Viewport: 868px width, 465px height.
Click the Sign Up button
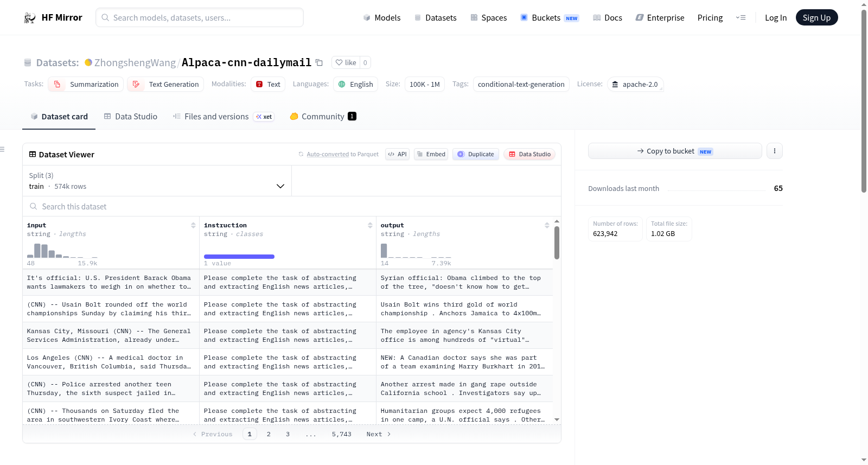coord(816,18)
